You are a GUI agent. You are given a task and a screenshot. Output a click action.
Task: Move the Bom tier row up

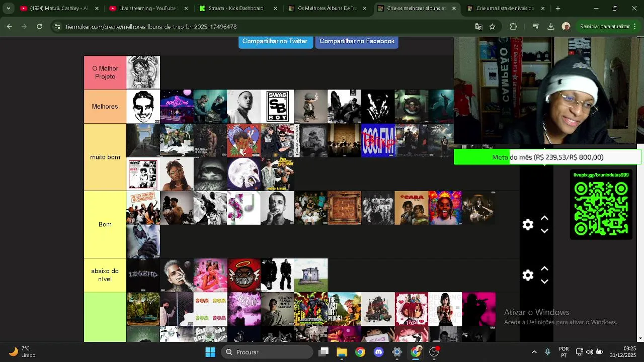click(x=544, y=218)
